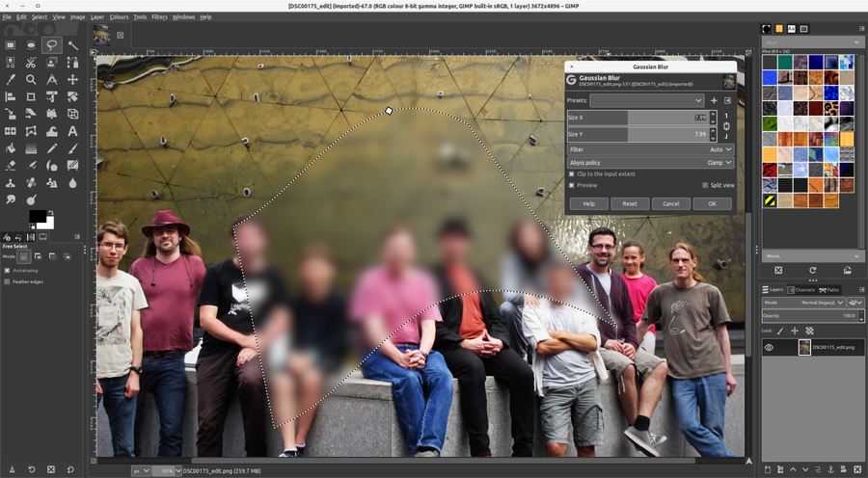Select the Free Select lasso tool

click(x=52, y=44)
